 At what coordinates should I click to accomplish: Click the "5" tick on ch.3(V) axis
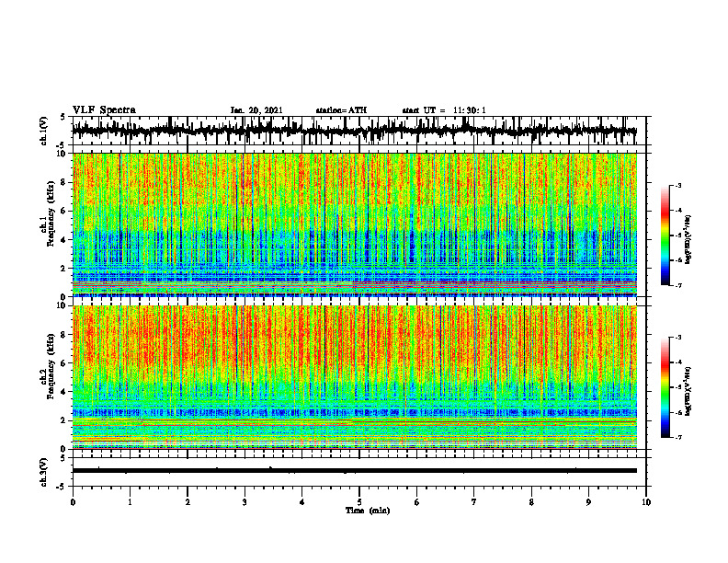(x=63, y=458)
